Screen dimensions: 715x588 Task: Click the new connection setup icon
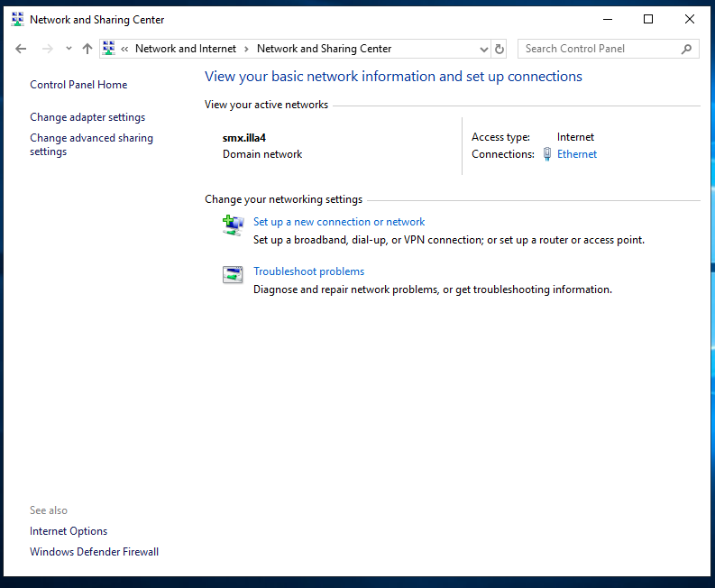coord(233,225)
